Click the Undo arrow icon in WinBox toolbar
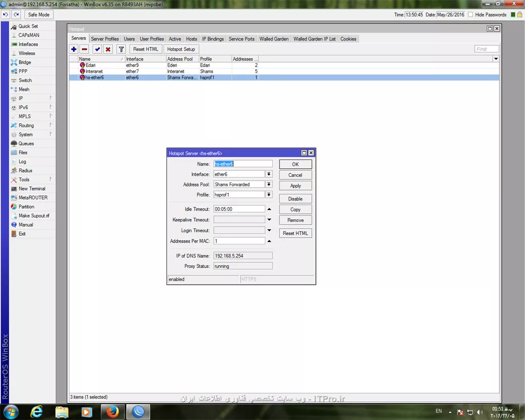The width and height of the screenshot is (525, 420). pyautogui.click(x=6, y=15)
